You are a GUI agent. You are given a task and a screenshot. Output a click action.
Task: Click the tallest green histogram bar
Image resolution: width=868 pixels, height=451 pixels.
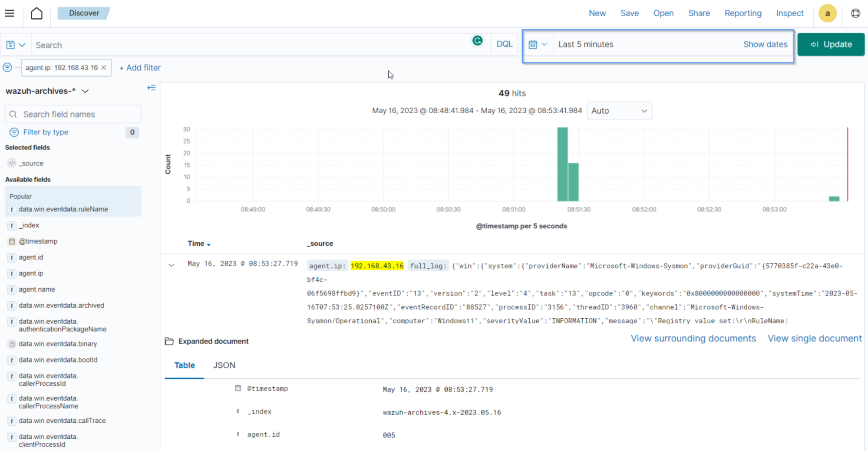pyautogui.click(x=562, y=164)
